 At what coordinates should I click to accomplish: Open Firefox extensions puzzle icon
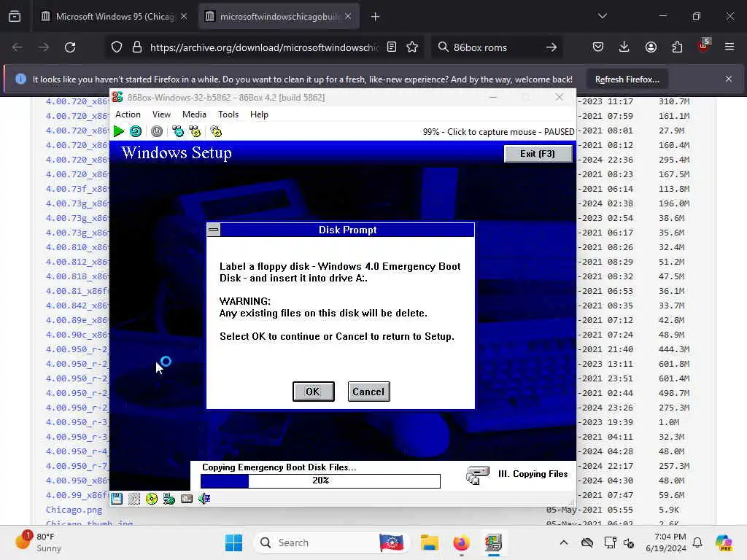677,47
